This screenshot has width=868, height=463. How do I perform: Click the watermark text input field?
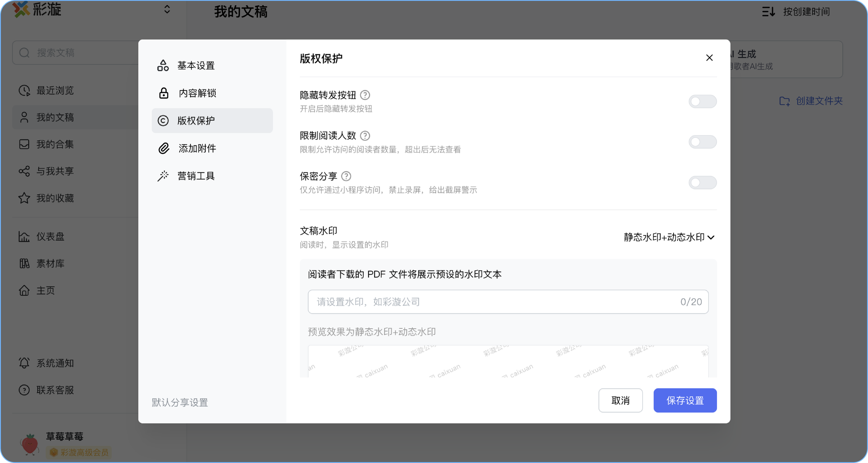[x=495, y=302]
